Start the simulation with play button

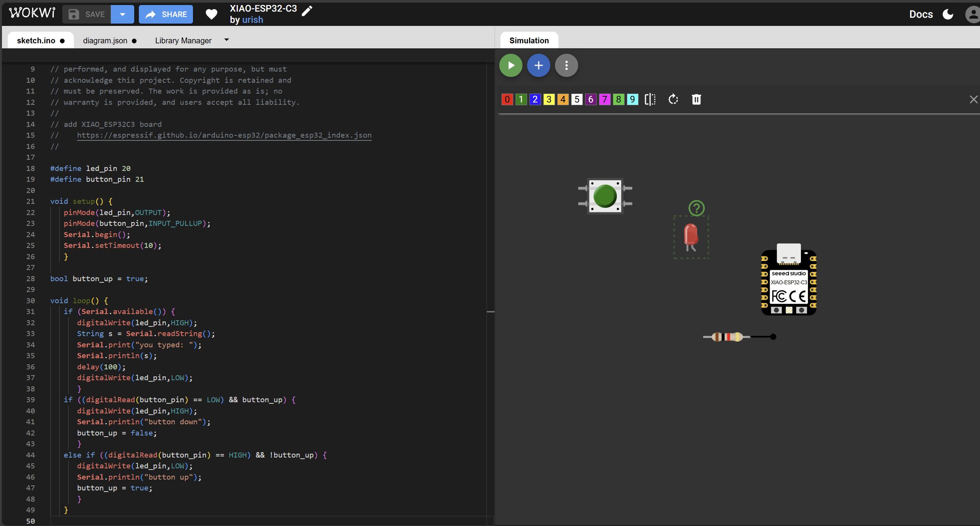[x=510, y=65]
